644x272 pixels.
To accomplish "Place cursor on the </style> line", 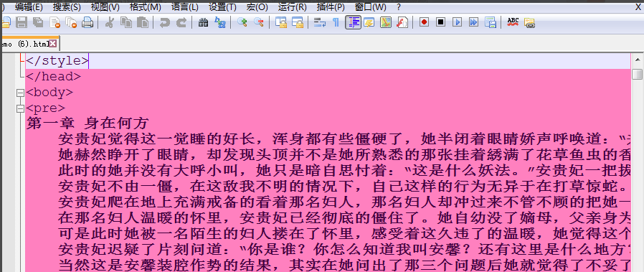I will (x=328, y=61).
